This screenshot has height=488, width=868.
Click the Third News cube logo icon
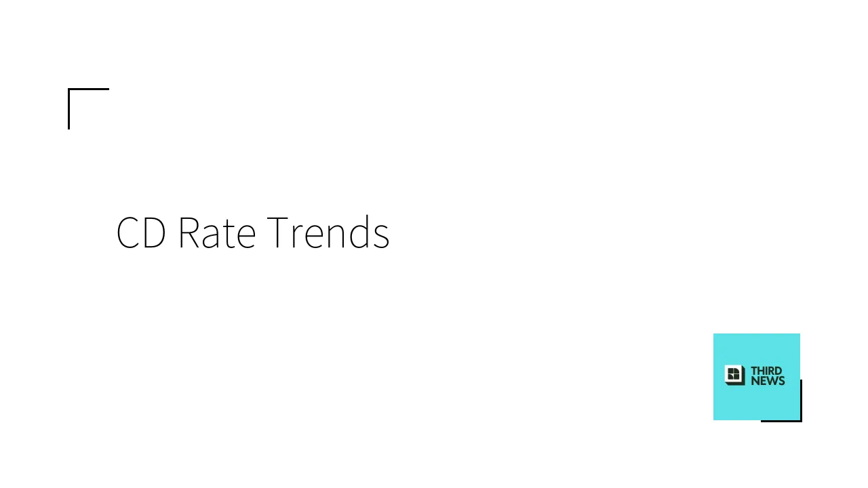tap(734, 375)
